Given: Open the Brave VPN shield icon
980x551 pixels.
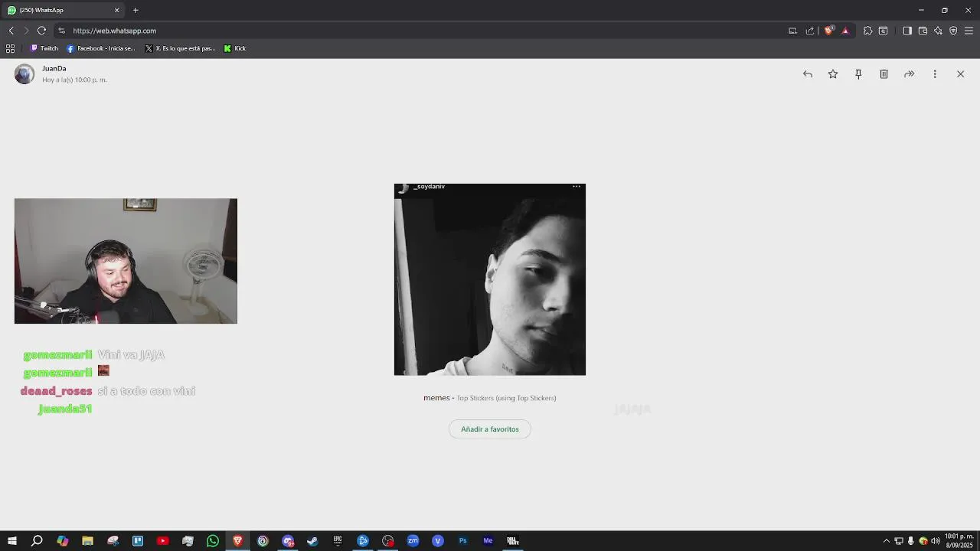Looking at the screenshot, I should pos(953,31).
